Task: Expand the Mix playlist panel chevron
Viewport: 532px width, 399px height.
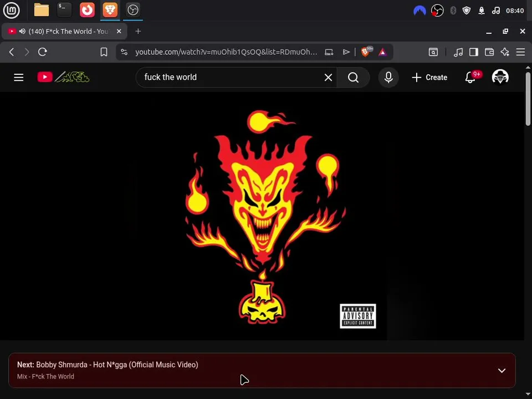Action: point(502,371)
